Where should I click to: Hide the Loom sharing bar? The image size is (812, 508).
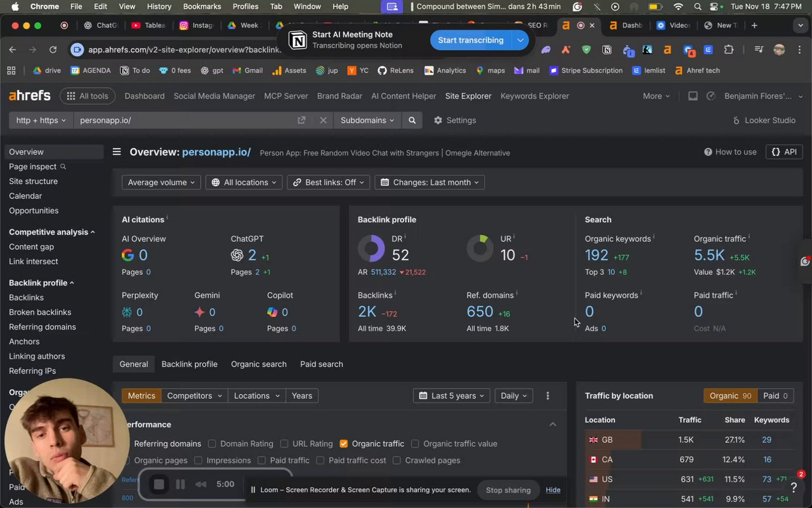coord(553,490)
